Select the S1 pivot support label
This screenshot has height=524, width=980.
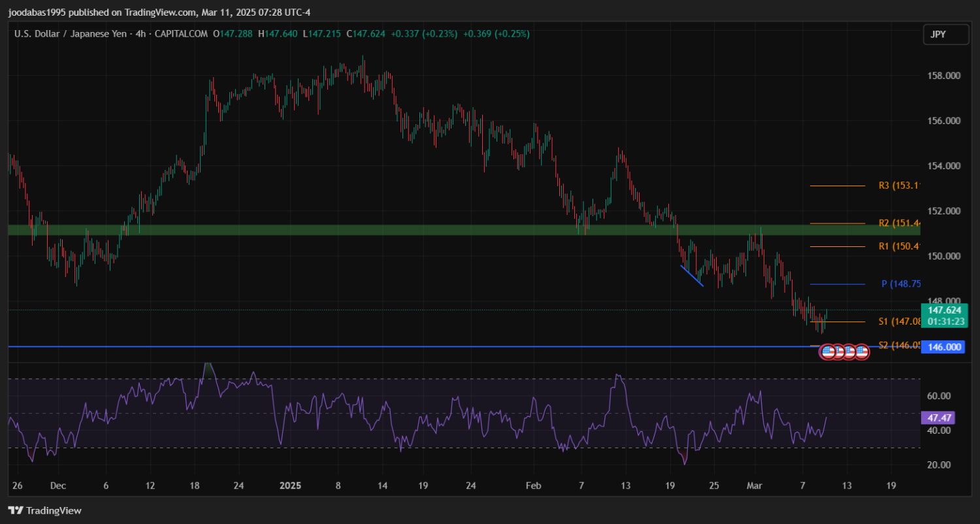coord(899,321)
